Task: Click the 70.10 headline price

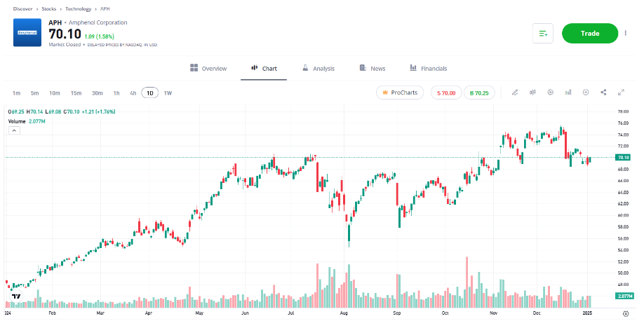Action: coord(65,34)
